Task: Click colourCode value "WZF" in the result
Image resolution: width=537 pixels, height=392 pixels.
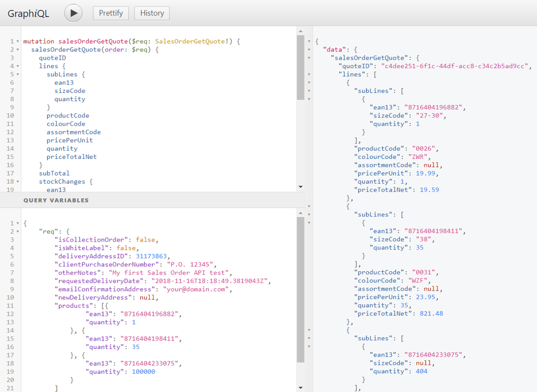Action: 418,281
